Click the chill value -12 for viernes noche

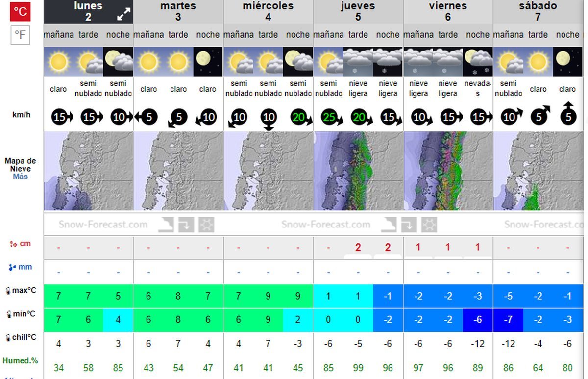coord(478,344)
